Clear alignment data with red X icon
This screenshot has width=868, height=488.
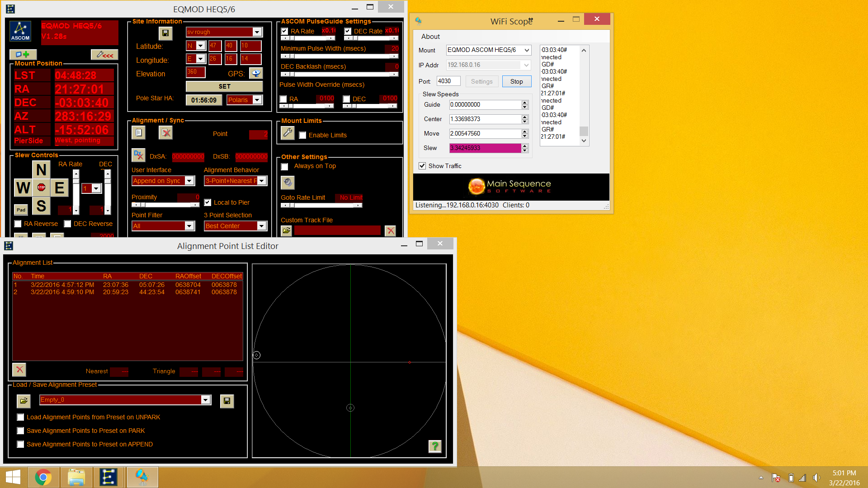166,132
